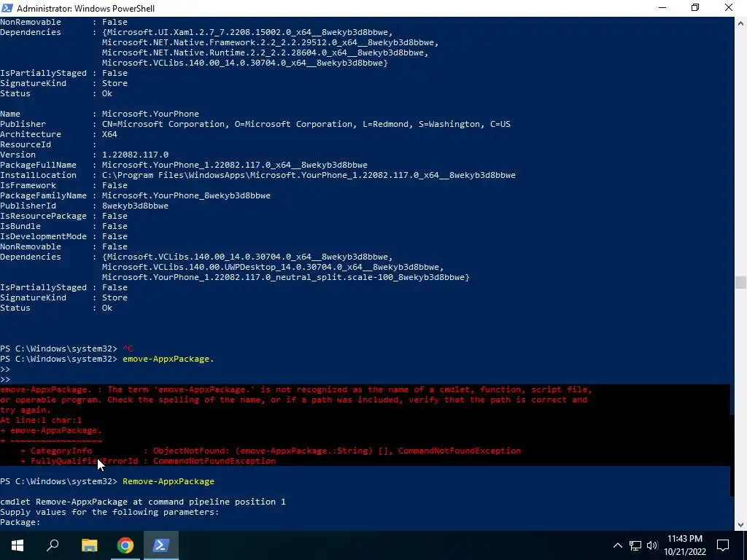The width and height of the screenshot is (747, 560).
Task: Minimize the PowerShell window
Action: (x=662, y=8)
